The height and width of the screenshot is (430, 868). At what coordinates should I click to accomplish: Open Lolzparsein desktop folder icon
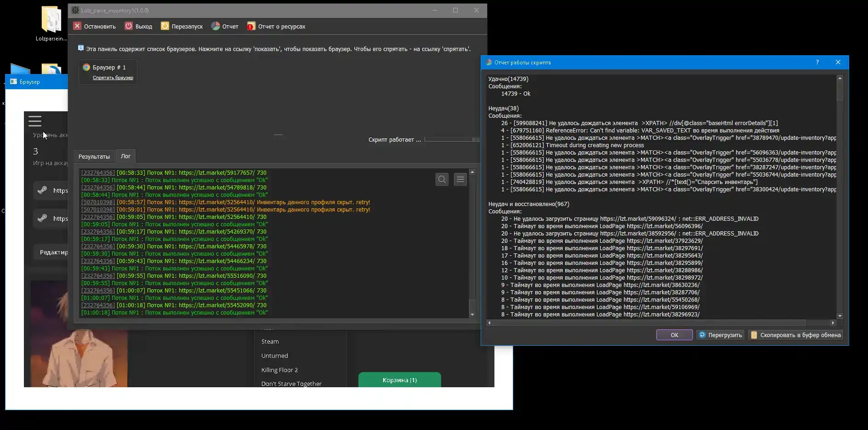point(51,23)
